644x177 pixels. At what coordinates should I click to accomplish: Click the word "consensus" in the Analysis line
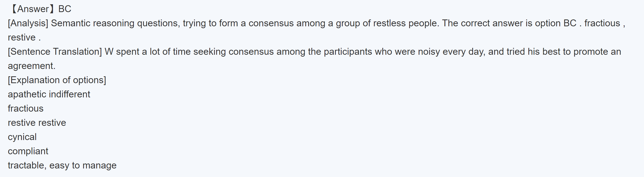271,23
